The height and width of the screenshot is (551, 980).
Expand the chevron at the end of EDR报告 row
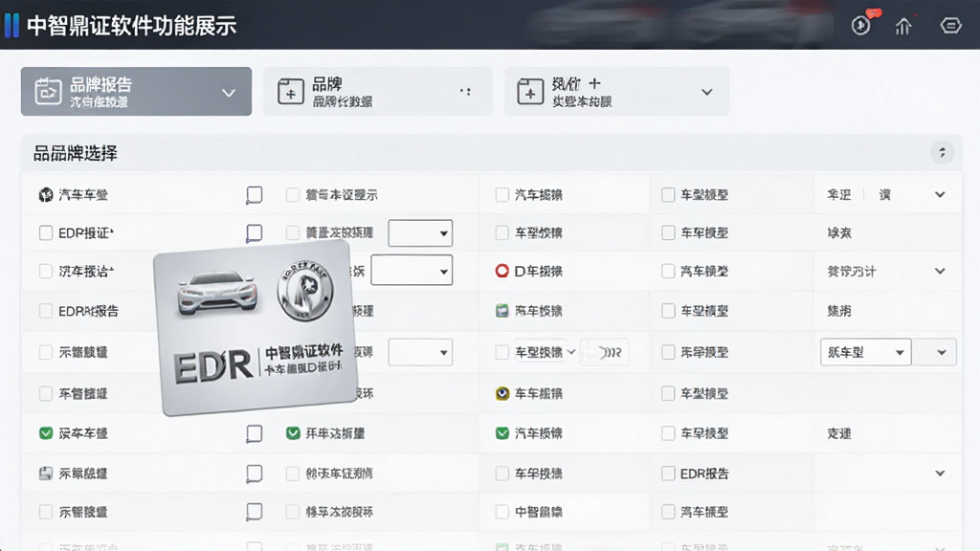coord(940,474)
